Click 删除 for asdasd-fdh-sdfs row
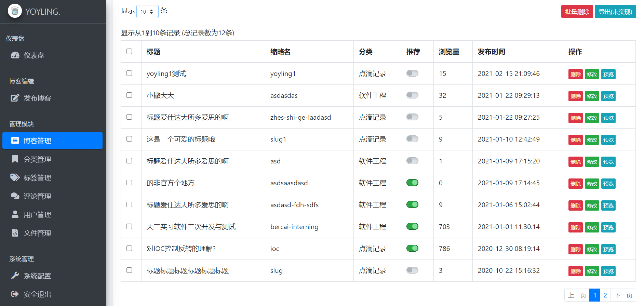Image resolution: width=644 pixels, height=306 pixels. point(576,205)
